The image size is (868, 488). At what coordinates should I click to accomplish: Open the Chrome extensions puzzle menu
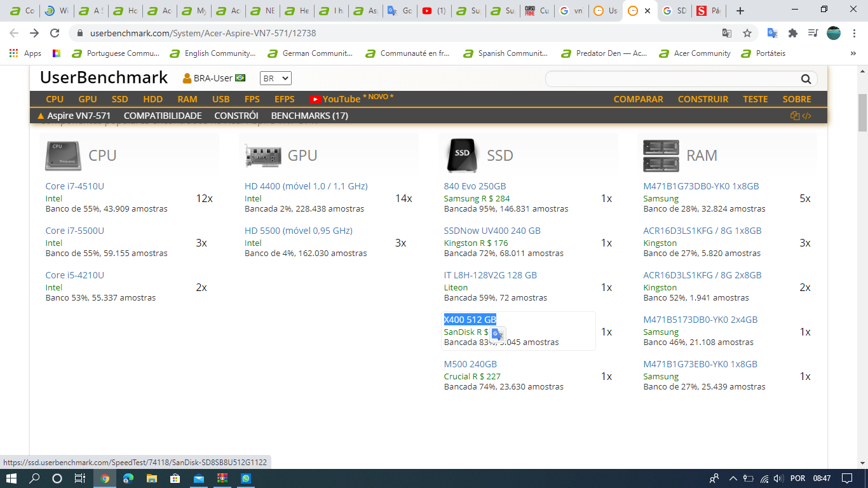coord(793,33)
